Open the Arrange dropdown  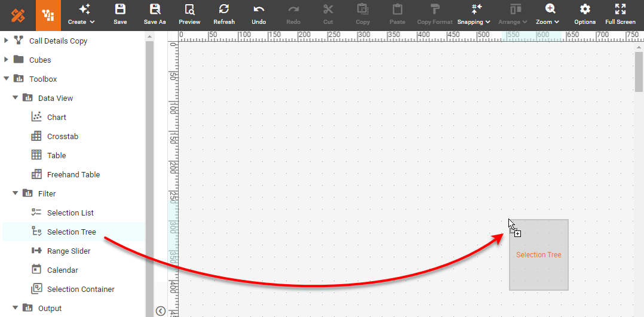pos(513,15)
